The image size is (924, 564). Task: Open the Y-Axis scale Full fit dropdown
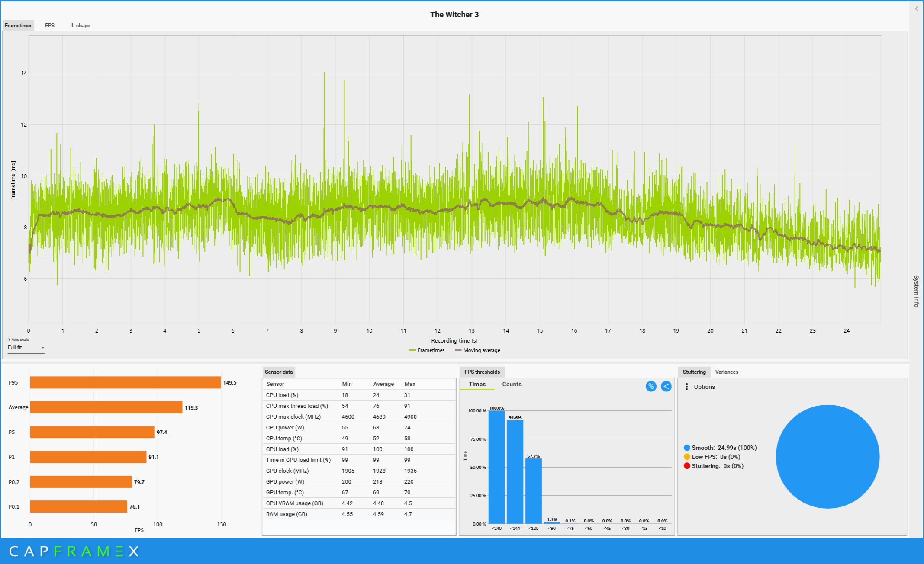pyautogui.click(x=26, y=348)
